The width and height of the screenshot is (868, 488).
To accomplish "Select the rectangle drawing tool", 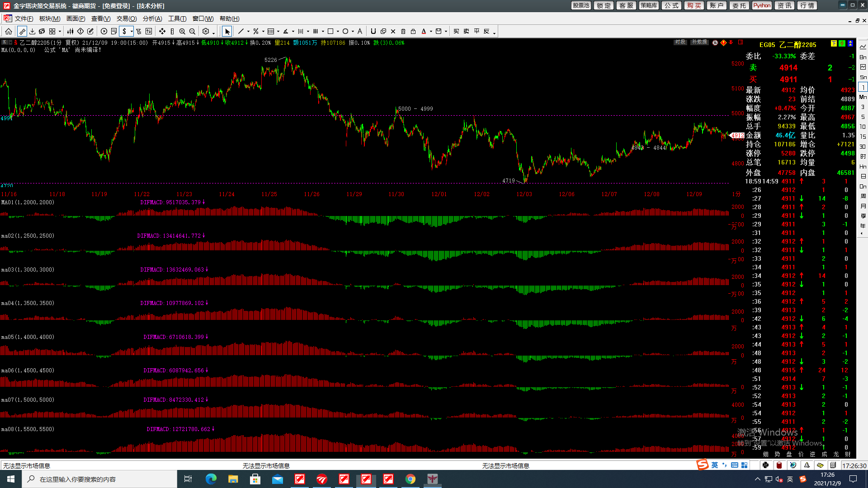I will [330, 31].
